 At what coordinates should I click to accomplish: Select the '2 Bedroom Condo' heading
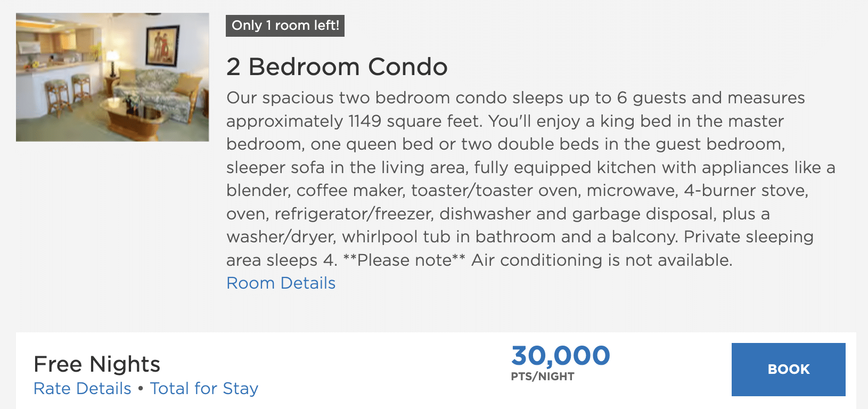tap(337, 67)
